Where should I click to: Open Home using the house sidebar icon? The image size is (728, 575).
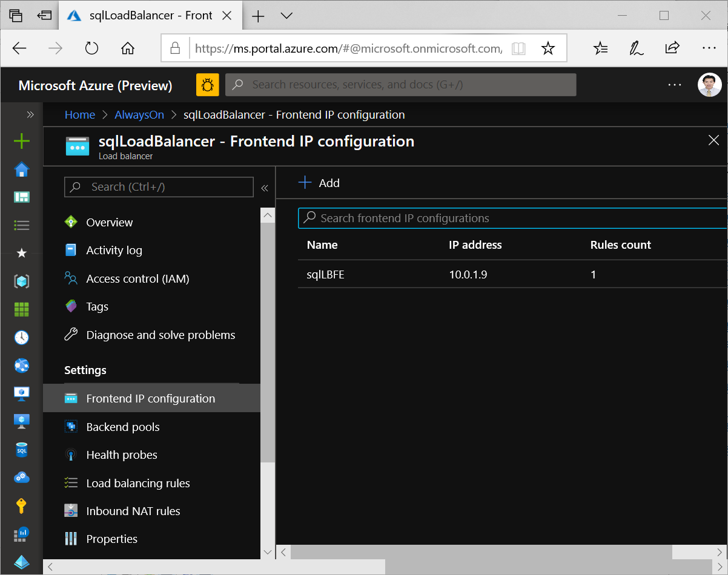pyautogui.click(x=22, y=170)
